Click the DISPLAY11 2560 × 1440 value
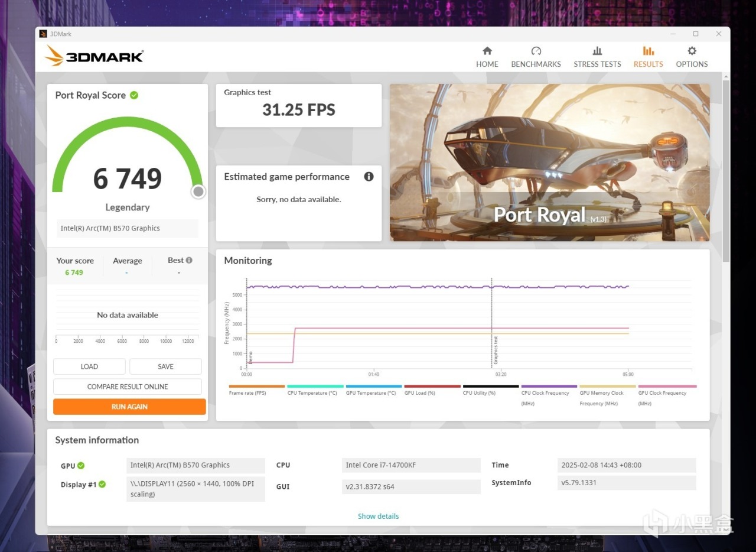The width and height of the screenshot is (756, 552). (195, 489)
